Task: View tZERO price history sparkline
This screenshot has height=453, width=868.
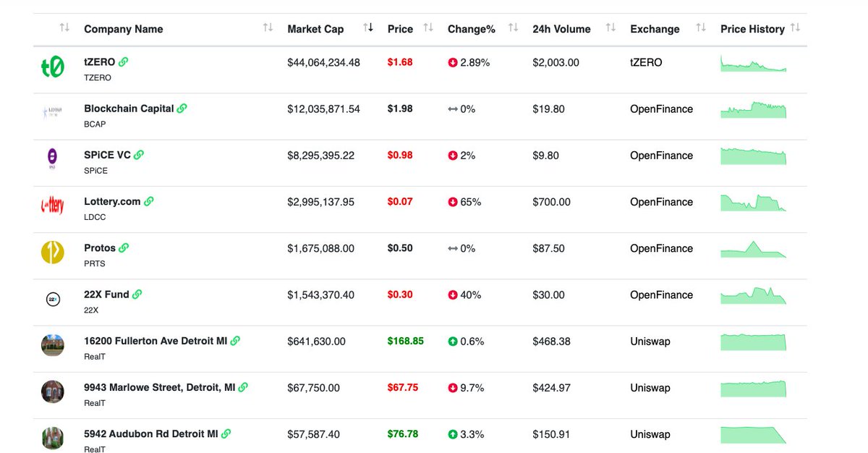Action: click(x=753, y=64)
